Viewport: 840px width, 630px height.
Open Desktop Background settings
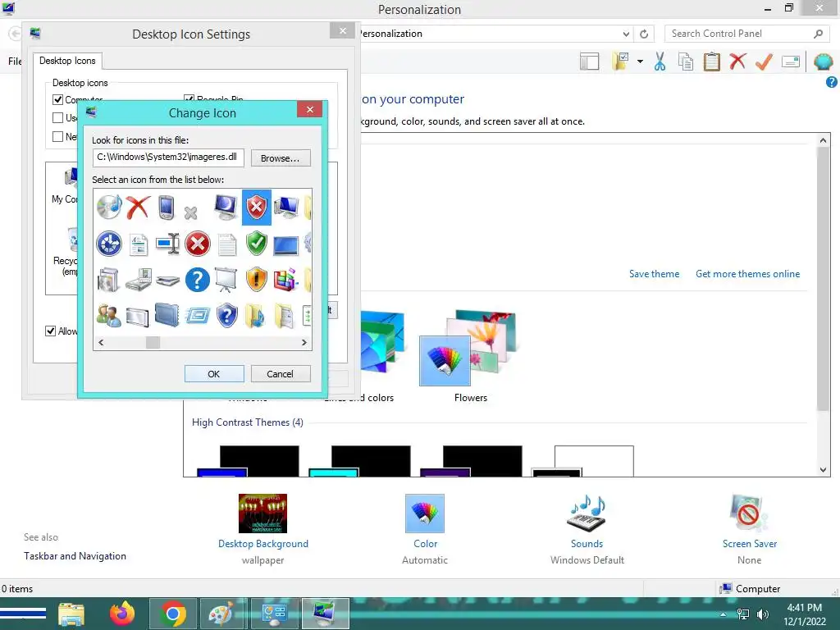pyautogui.click(x=263, y=544)
